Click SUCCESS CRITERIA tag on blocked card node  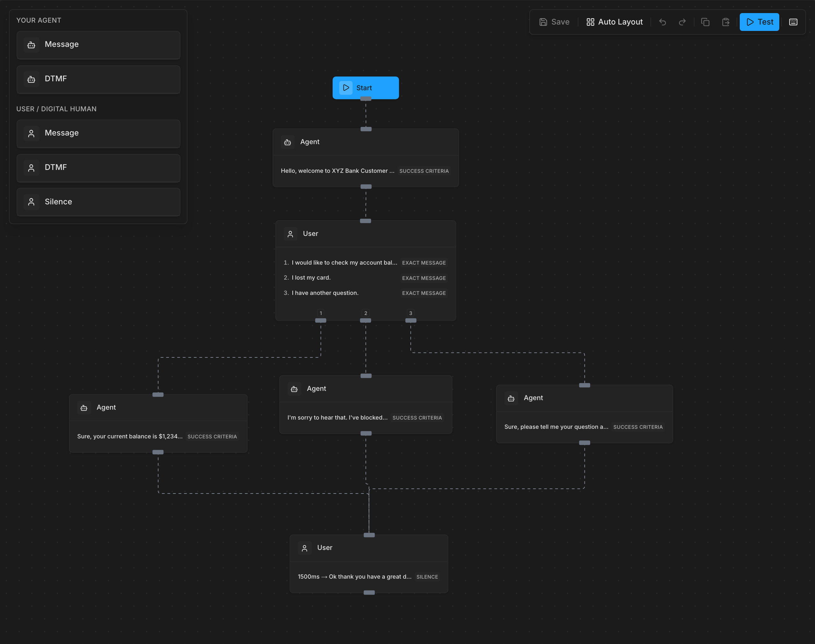417,417
